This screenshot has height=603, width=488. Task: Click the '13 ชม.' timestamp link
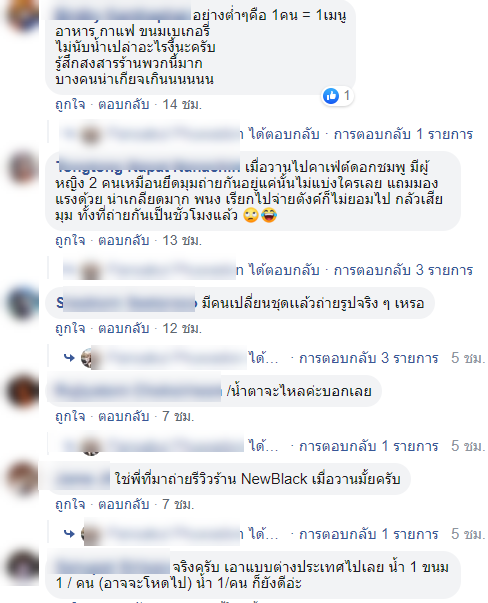(x=182, y=240)
